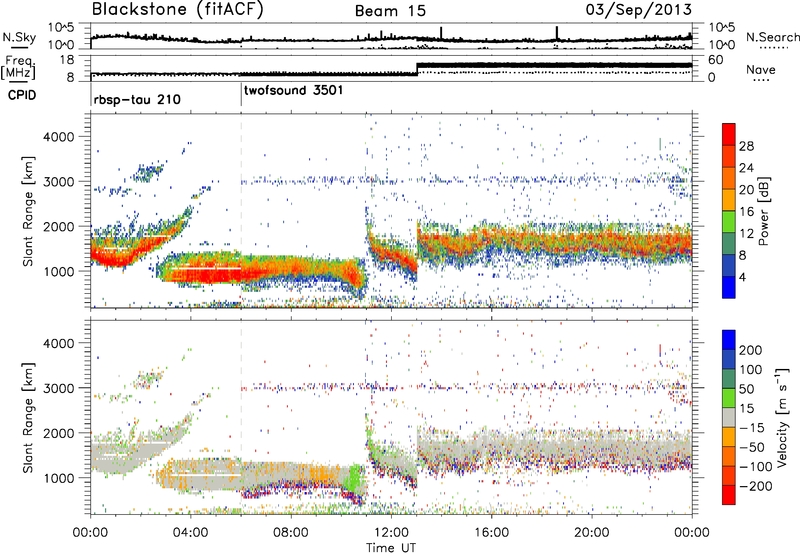Click the frequency step-up at 13:00 UT
This screenshot has height=554, width=800.
coord(417,68)
